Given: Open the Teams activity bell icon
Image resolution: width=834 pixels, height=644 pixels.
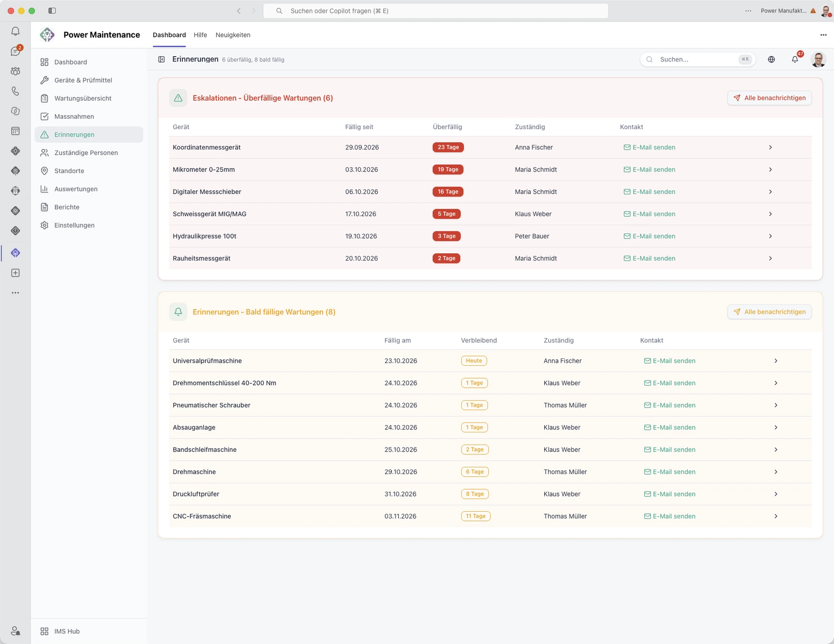Looking at the screenshot, I should 15,31.
